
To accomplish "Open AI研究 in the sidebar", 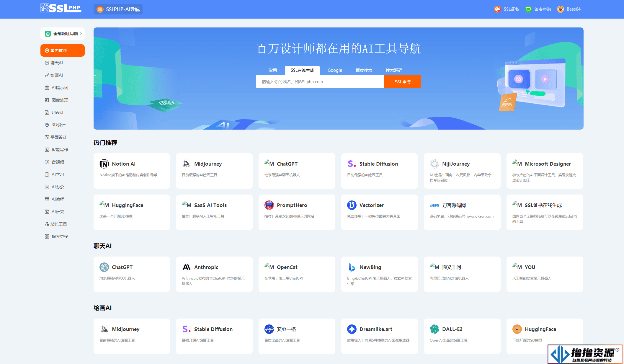I will pyautogui.click(x=63, y=212).
